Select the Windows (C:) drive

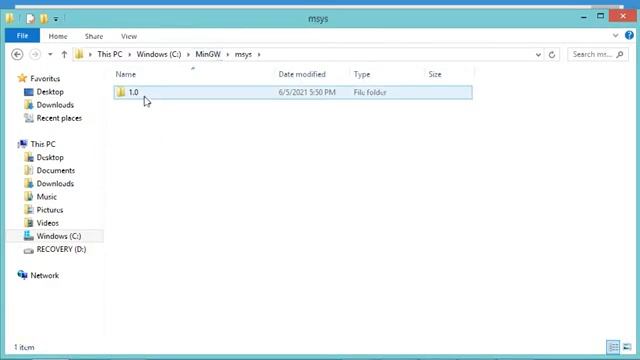59,236
